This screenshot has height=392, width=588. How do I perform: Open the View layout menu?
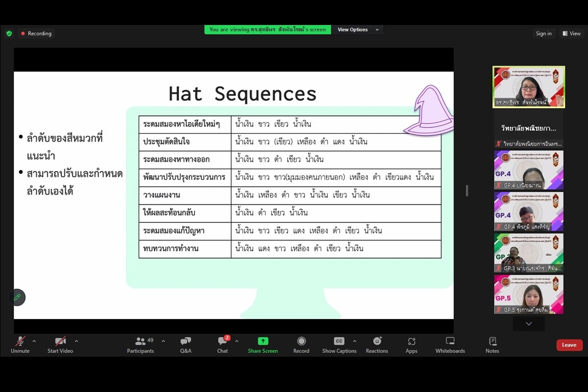[571, 33]
